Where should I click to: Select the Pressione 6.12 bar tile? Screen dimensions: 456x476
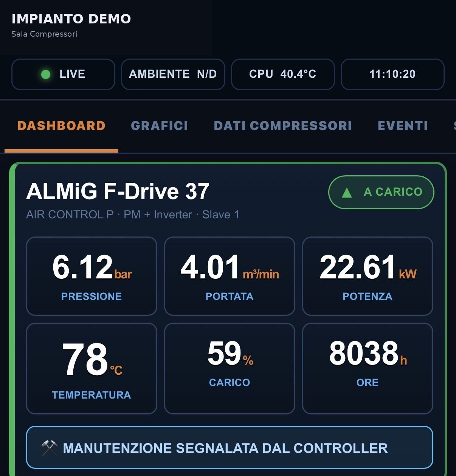(92, 276)
